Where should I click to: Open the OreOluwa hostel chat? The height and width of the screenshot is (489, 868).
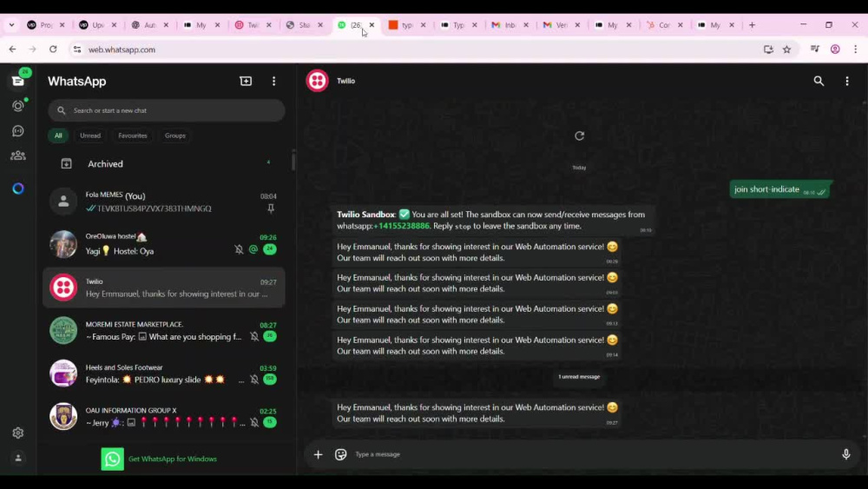[x=164, y=244]
